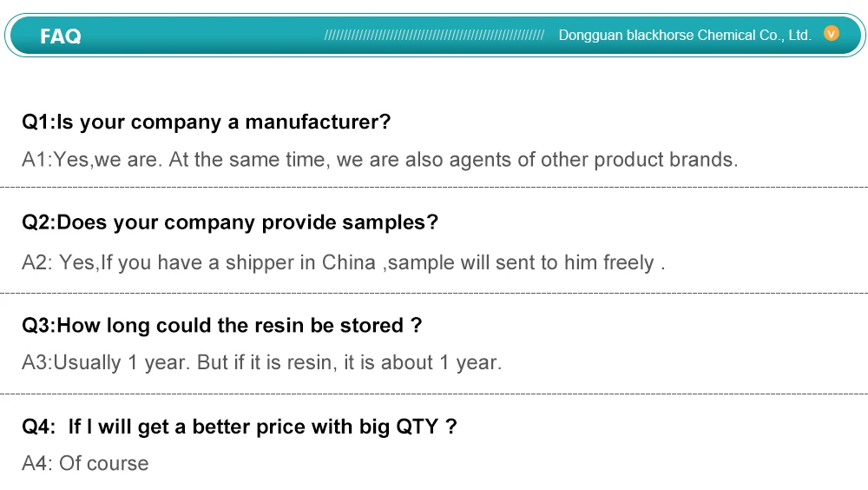This screenshot has width=868, height=490.
Task: Select question Q2 about providing samples
Action: coord(230,222)
